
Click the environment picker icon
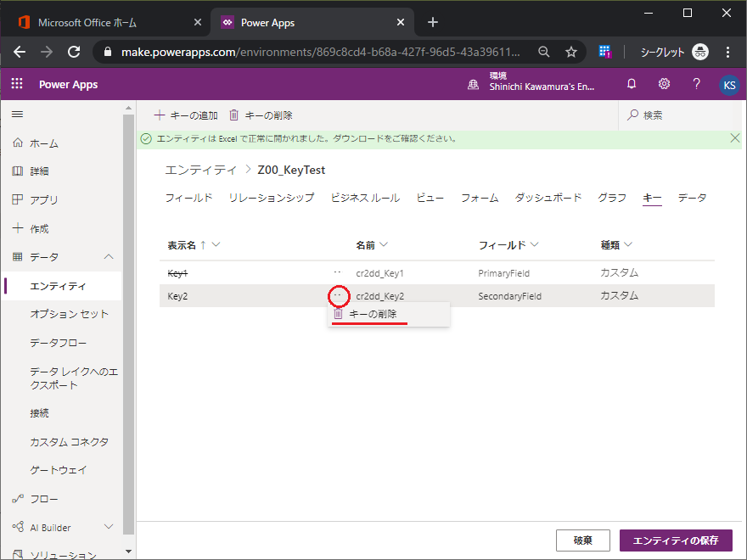473,85
